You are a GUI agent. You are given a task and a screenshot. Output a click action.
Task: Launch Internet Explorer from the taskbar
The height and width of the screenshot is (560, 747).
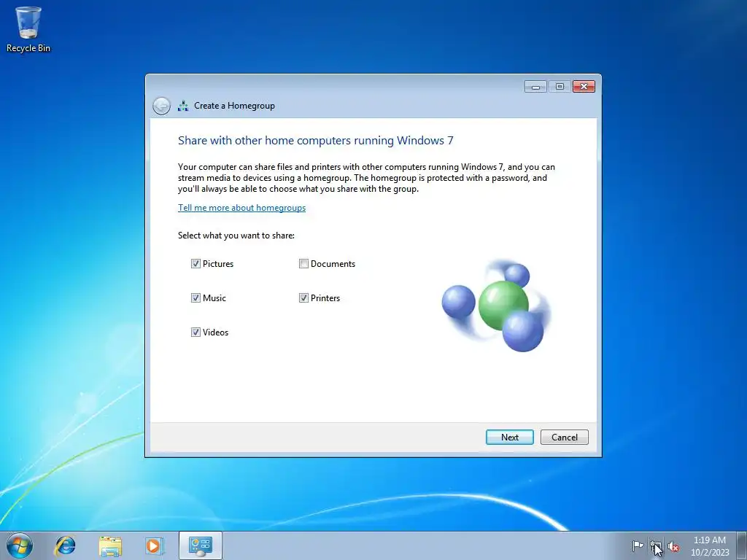[x=65, y=545]
